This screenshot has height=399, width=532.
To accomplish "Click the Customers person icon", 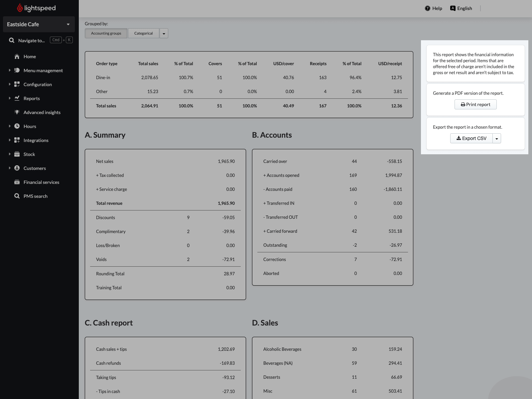I will (17, 168).
